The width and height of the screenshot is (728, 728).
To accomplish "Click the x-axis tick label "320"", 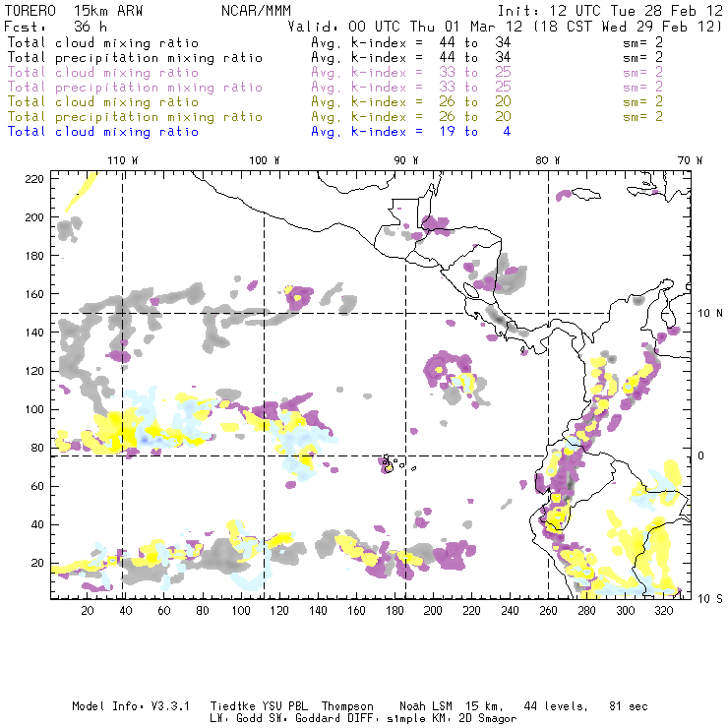I will (663, 610).
